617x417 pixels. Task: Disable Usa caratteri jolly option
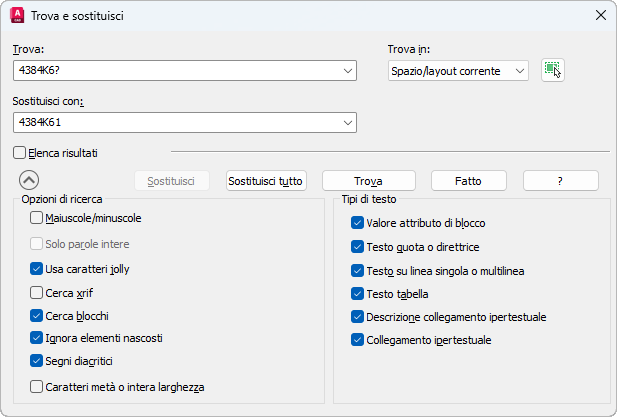(x=37, y=269)
